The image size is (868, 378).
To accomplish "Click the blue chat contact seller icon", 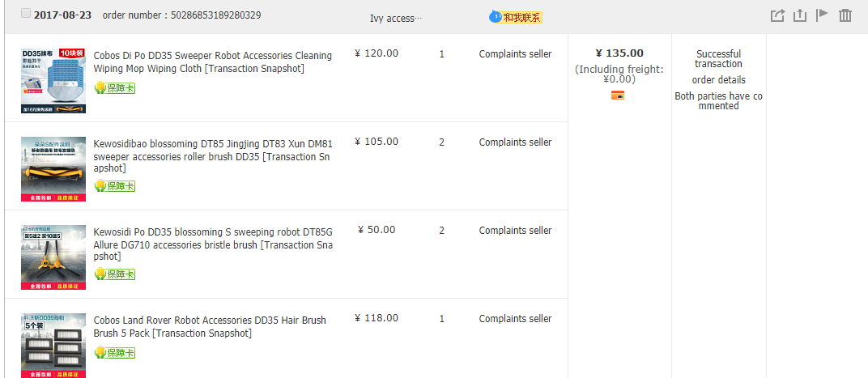I will click(x=496, y=17).
